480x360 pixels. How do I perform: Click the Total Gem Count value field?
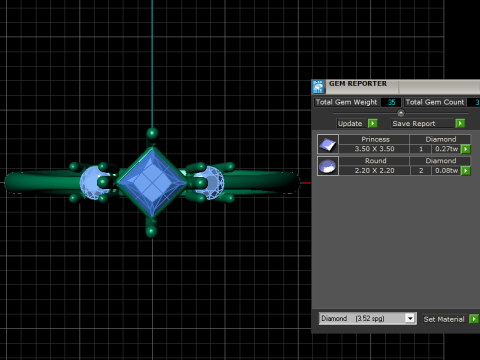(x=475, y=102)
